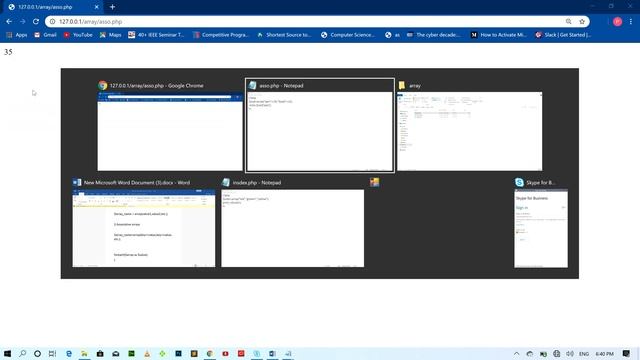Close the 127.0.0.1/array/asso.php tab
This screenshot has height=360, width=640.
pyautogui.click(x=97, y=7)
